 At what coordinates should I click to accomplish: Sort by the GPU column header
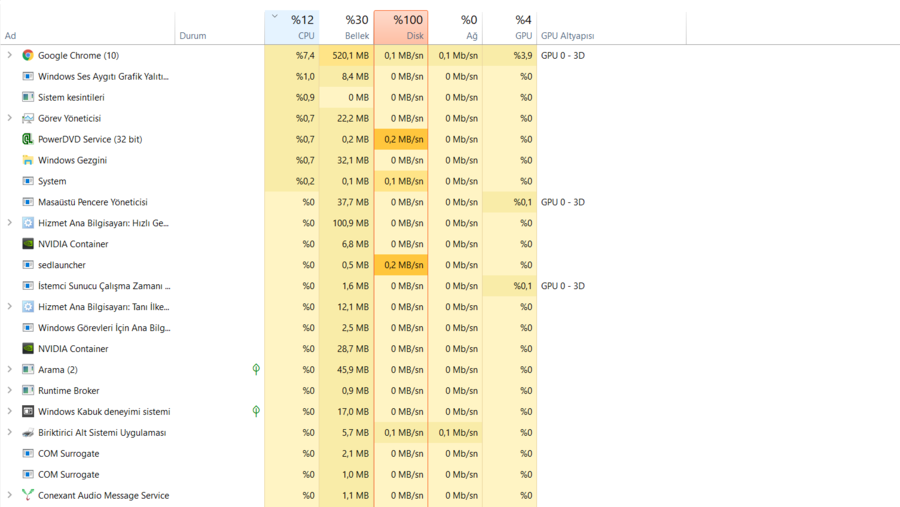[510, 27]
